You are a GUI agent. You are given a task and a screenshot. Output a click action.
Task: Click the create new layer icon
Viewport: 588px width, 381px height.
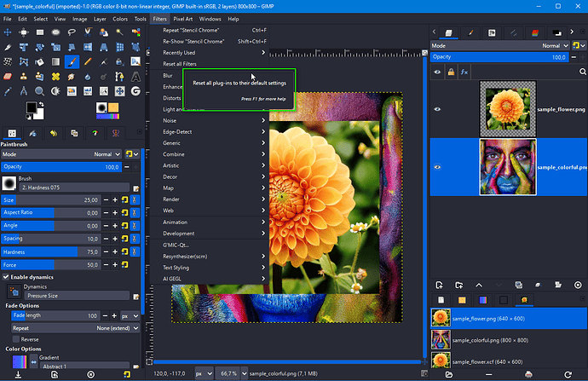(439, 285)
